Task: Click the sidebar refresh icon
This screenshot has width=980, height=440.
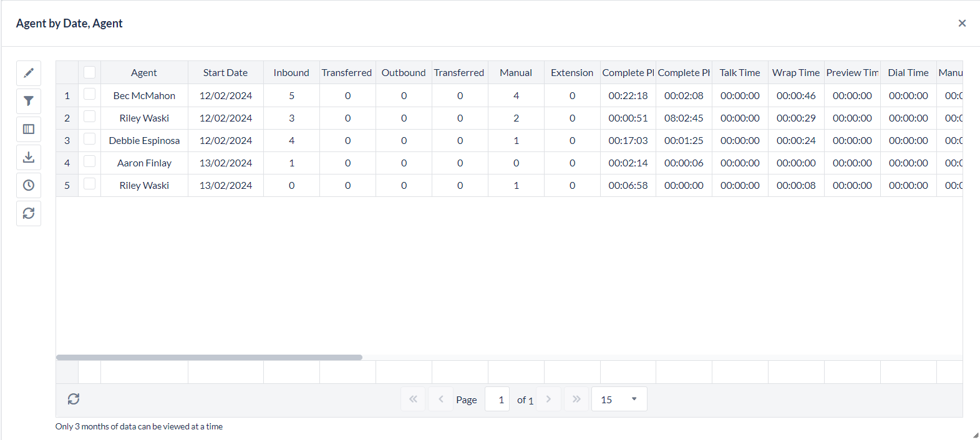Action: tap(29, 213)
